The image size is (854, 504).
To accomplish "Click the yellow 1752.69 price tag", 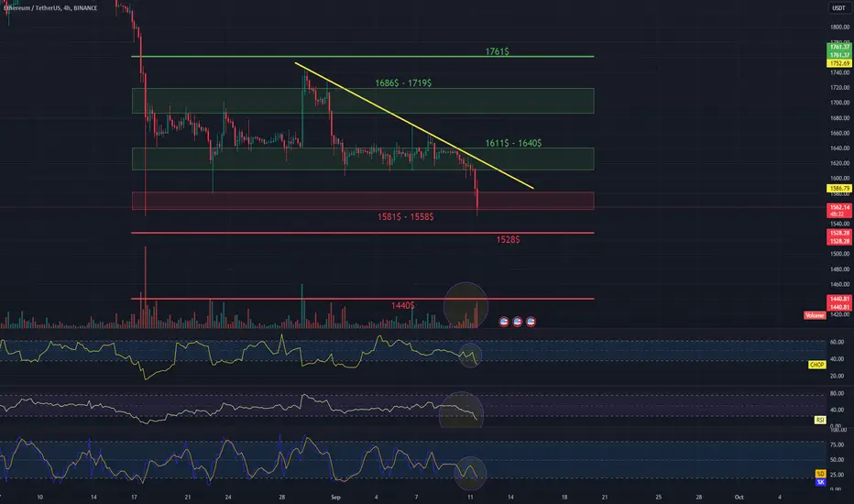I will coord(839,63).
